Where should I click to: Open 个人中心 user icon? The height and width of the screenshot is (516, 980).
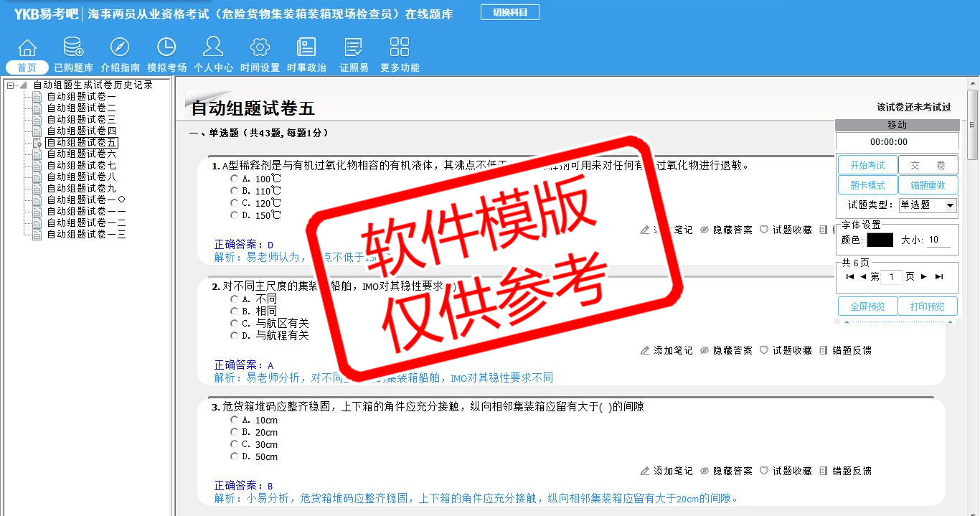(213, 48)
